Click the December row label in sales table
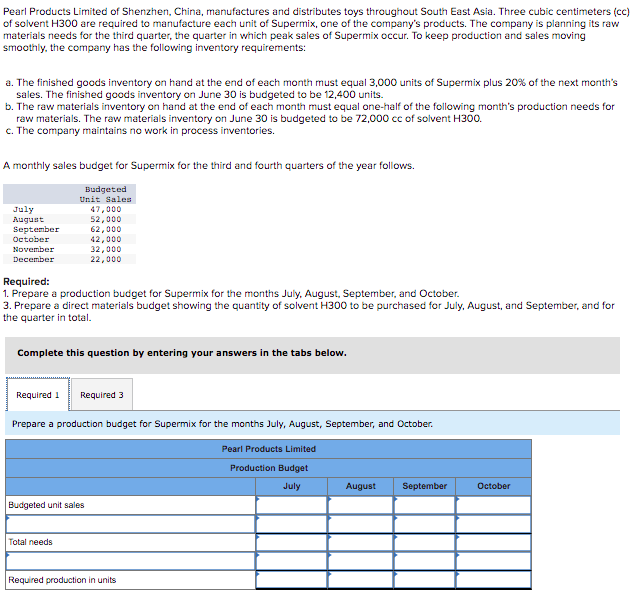This screenshot has height=601, width=637. click(33, 259)
